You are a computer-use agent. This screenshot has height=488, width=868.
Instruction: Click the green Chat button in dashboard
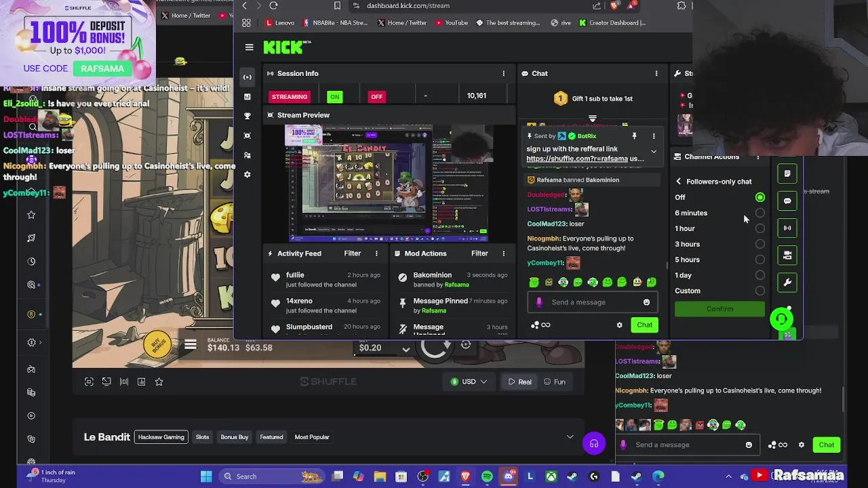[x=644, y=325]
